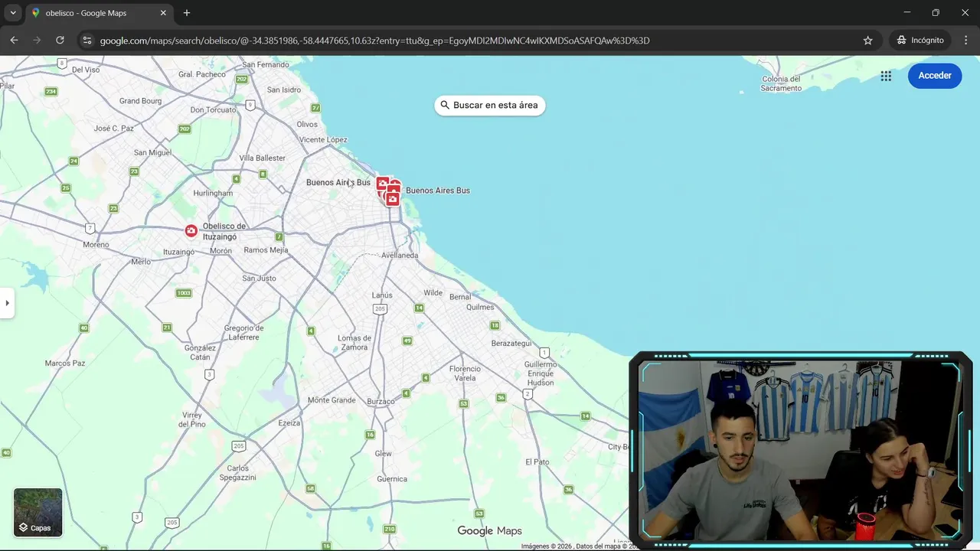
Task: Click the Merlo map label
Action: tap(141, 261)
